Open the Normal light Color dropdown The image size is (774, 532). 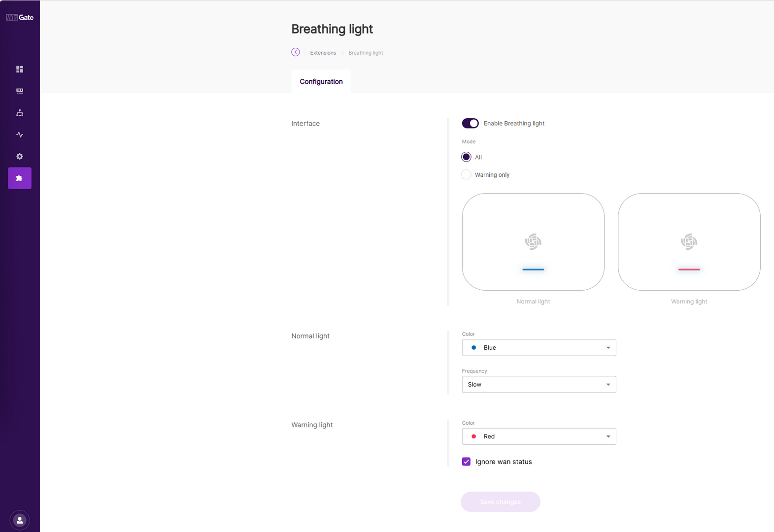539,348
